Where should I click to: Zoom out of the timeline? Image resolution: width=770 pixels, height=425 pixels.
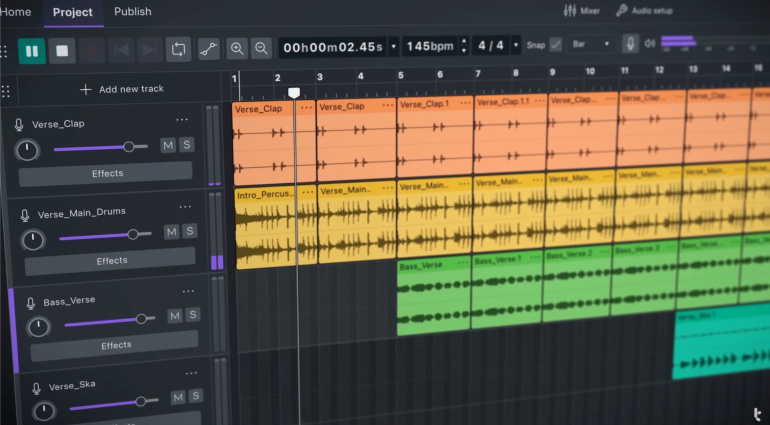click(262, 48)
